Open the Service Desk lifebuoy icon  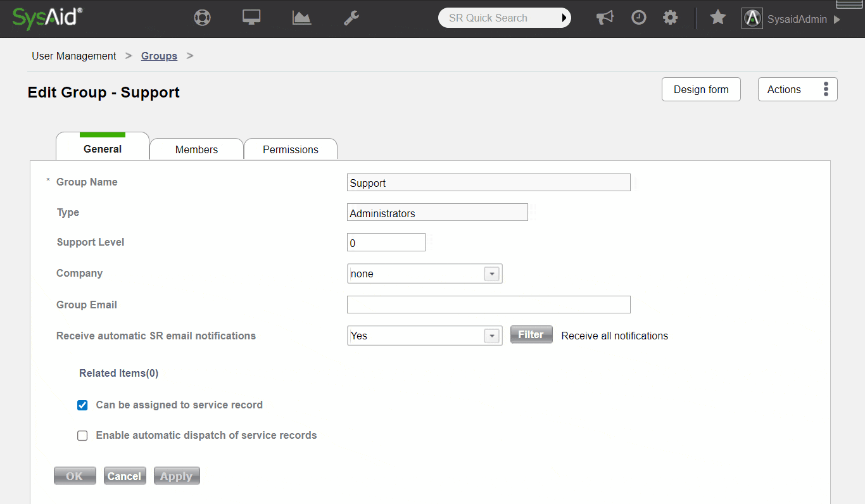[202, 18]
